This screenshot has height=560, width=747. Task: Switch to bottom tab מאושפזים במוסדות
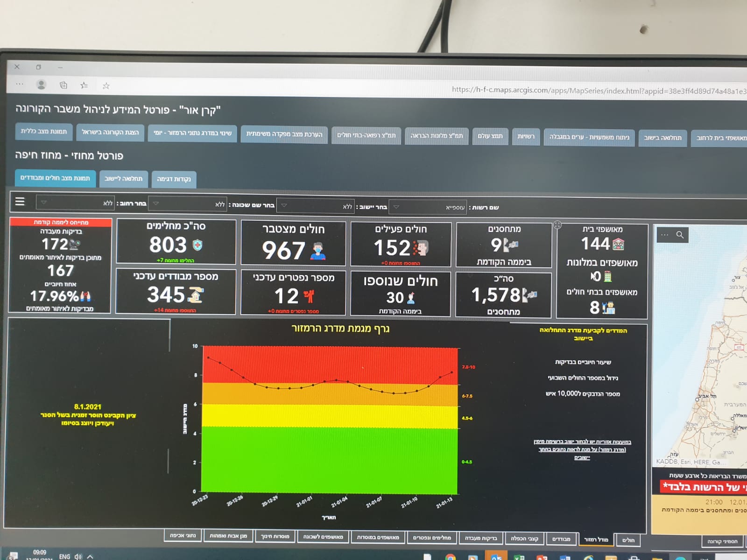point(378,537)
